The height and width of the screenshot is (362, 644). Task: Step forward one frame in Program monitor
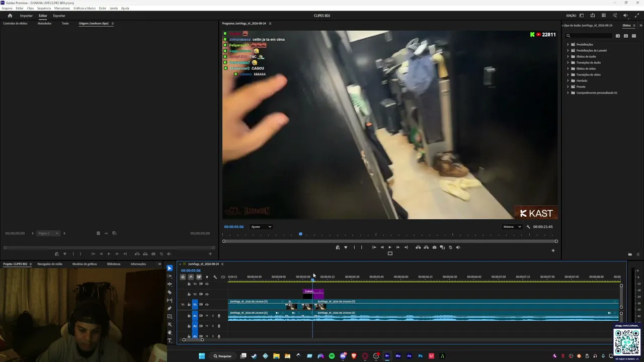[397, 247]
